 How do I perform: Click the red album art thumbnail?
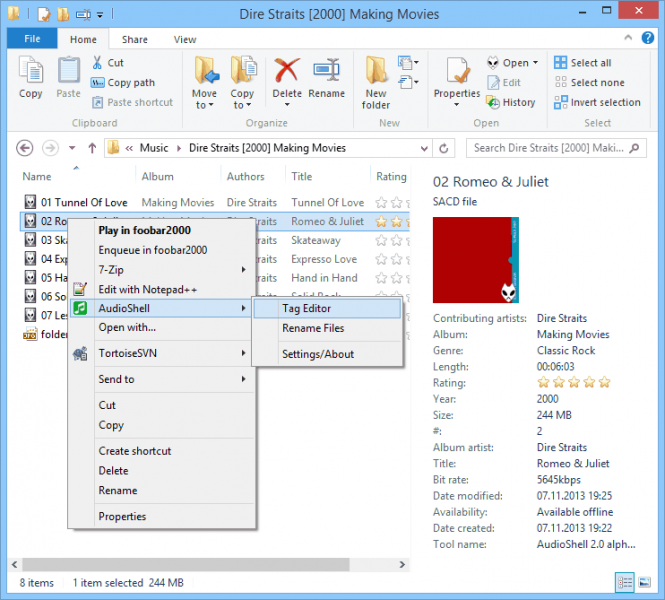pyautogui.click(x=476, y=260)
